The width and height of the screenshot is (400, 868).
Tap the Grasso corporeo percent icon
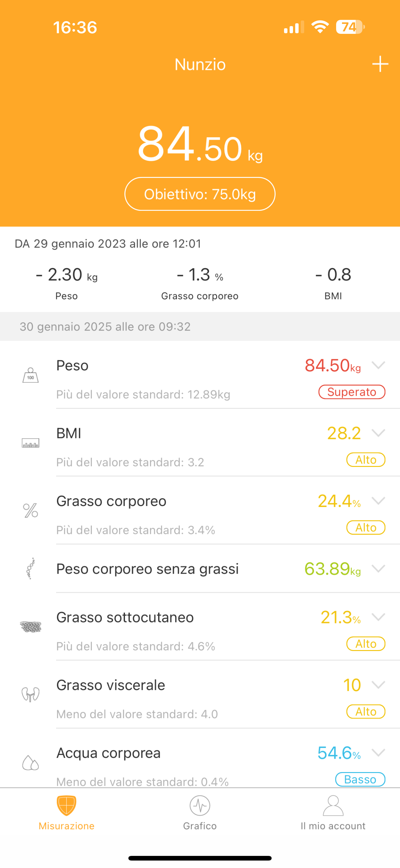(x=31, y=510)
